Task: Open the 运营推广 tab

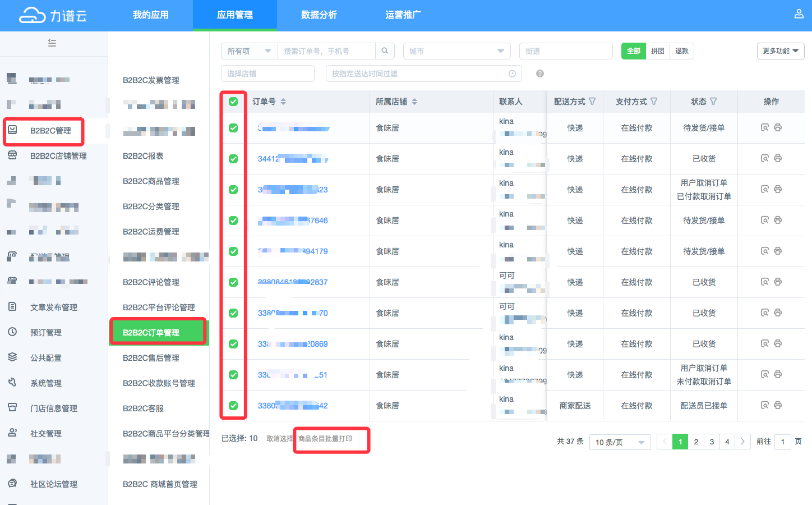Action: (403, 15)
